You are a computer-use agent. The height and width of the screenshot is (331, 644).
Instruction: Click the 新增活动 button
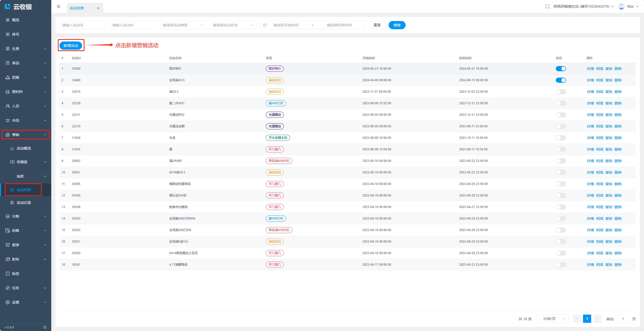(71, 46)
